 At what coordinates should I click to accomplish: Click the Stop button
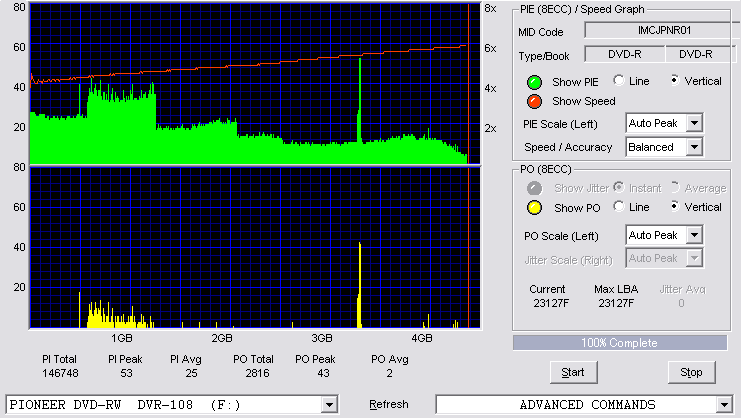(691, 373)
